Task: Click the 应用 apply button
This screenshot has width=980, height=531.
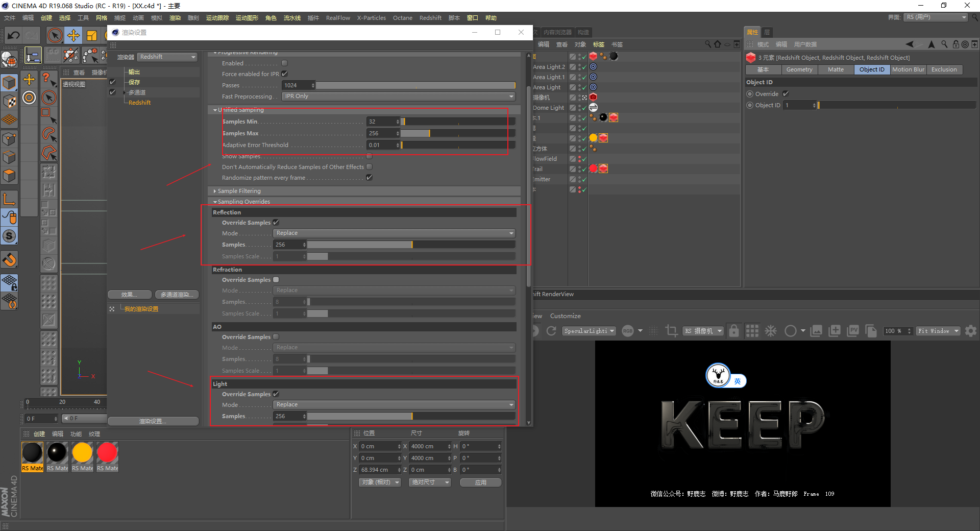Action: tap(481, 482)
